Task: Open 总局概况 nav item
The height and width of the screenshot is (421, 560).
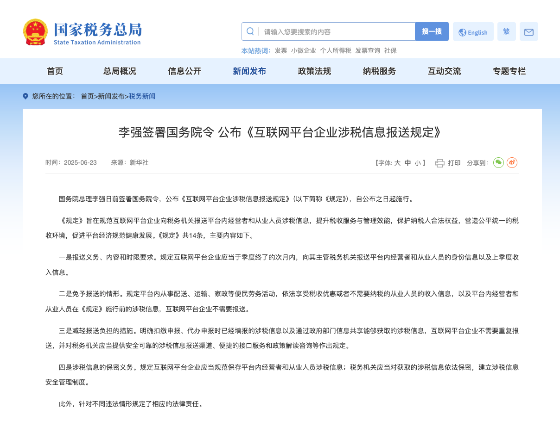Action: [x=120, y=71]
